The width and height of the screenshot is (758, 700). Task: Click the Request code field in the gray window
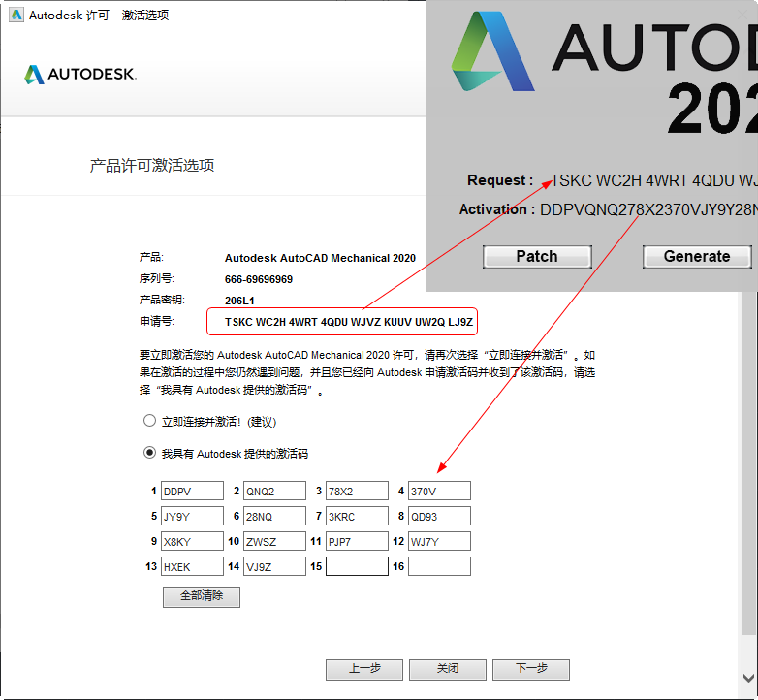click(653, 180)
